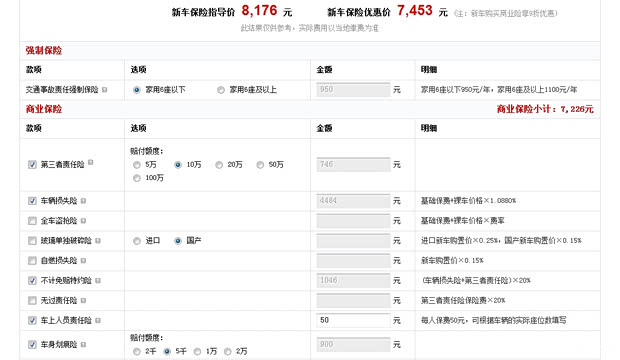Click the 4484 vehicle damage amount field

353,201
